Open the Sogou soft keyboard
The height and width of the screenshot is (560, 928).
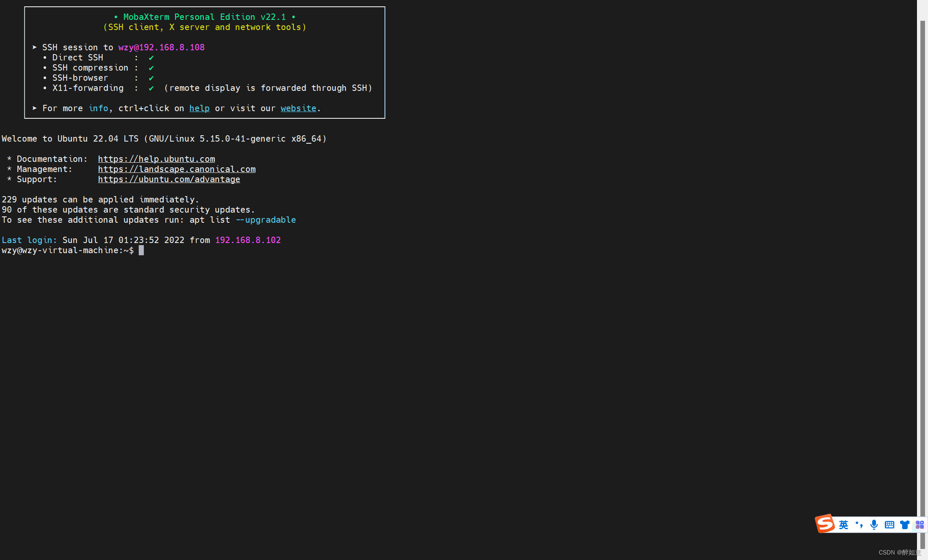pos(889,525)
